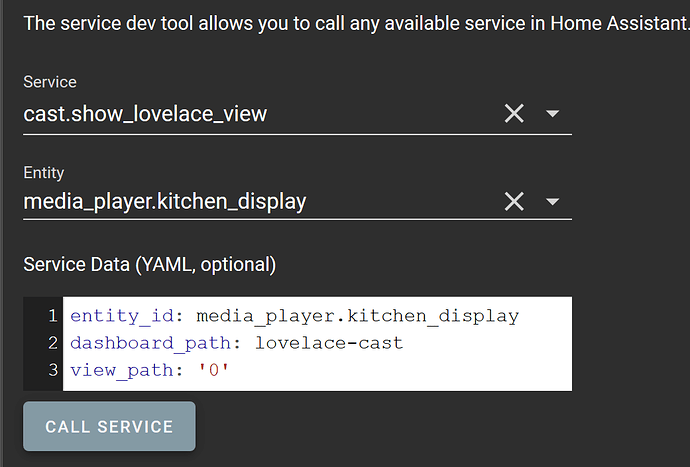Image resolution: width=690 pixels, height=467 pixels.
Task: Click the Service Data (YAML, optional) label
Action: pos(150,265)
